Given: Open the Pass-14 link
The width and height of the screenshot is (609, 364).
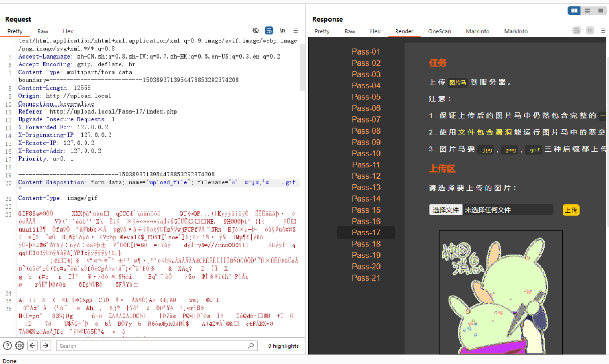Looking at the screenshot, I should click(x=366, y=199).
